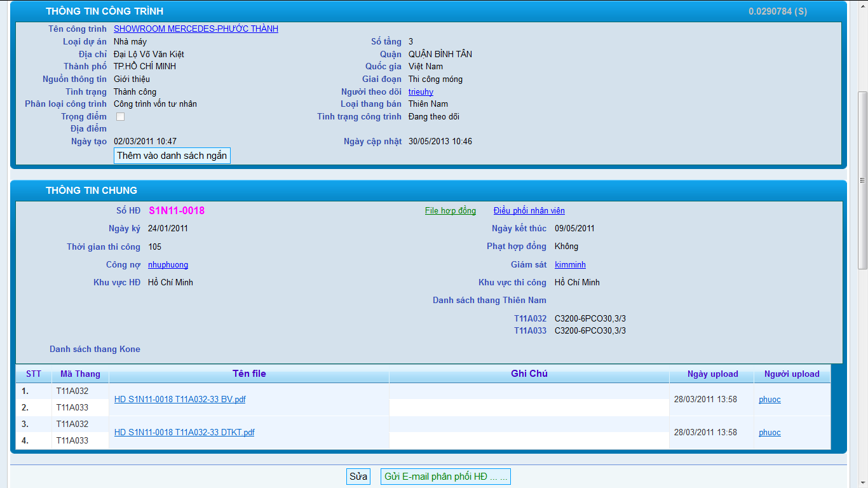Toggle the Trọng điểm checkbox
Screen dimensions: 868x488
(120, 116)
